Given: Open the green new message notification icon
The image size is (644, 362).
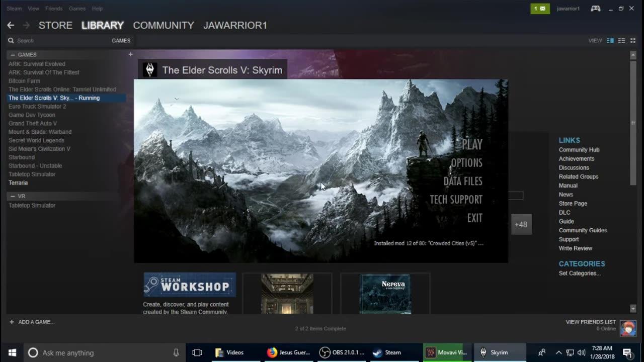Looking at the screenshot, I should 540,9.
